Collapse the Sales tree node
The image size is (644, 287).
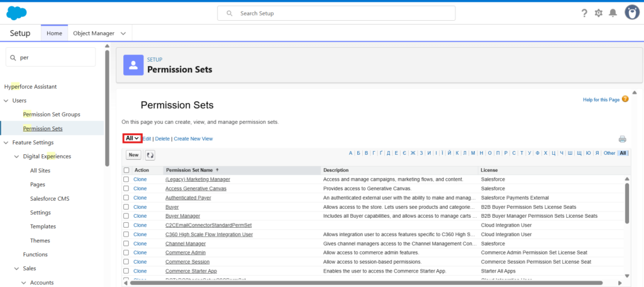click(16, 269)
